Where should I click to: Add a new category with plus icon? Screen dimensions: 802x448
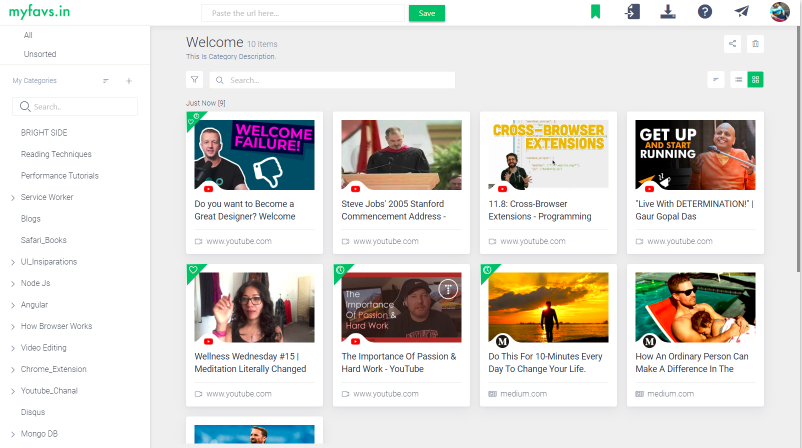click(129, 81)
